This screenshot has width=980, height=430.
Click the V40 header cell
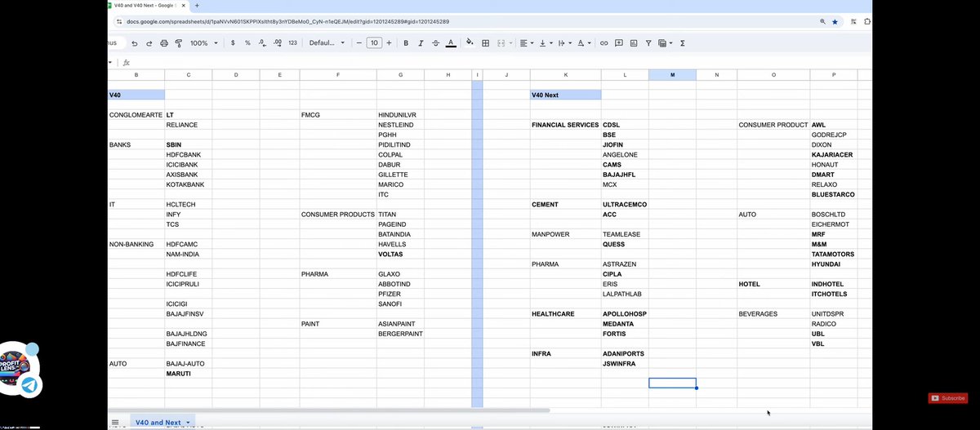[x=136, y=95]
